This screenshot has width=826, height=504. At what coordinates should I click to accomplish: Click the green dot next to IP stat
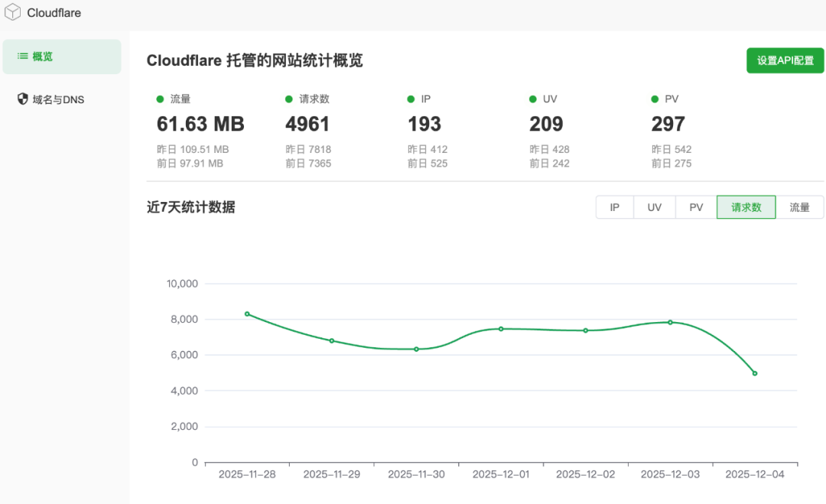(x=411, y=99)
